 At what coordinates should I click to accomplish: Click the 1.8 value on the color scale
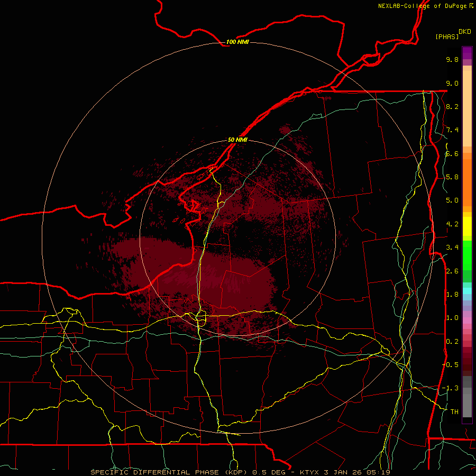tap(452, 295)
